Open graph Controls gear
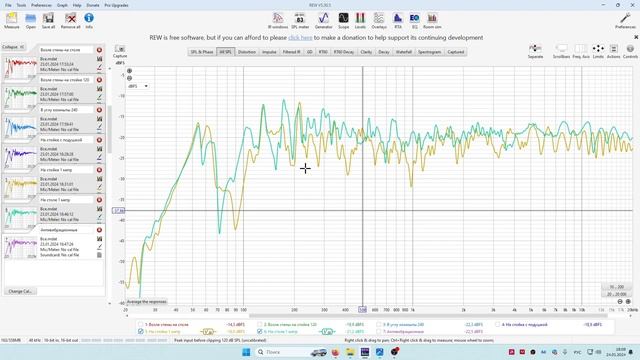The width and height of the screenshot is (640, 360). 630,51
